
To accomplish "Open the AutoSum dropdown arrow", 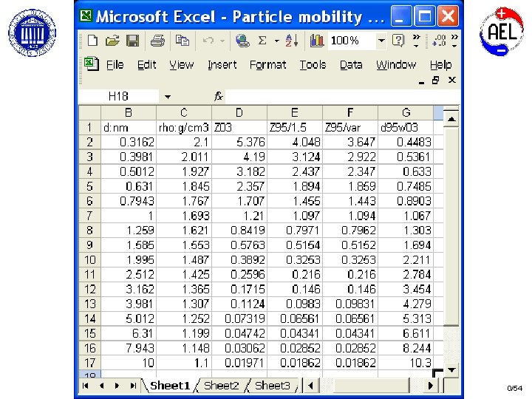I will (277, 41).
